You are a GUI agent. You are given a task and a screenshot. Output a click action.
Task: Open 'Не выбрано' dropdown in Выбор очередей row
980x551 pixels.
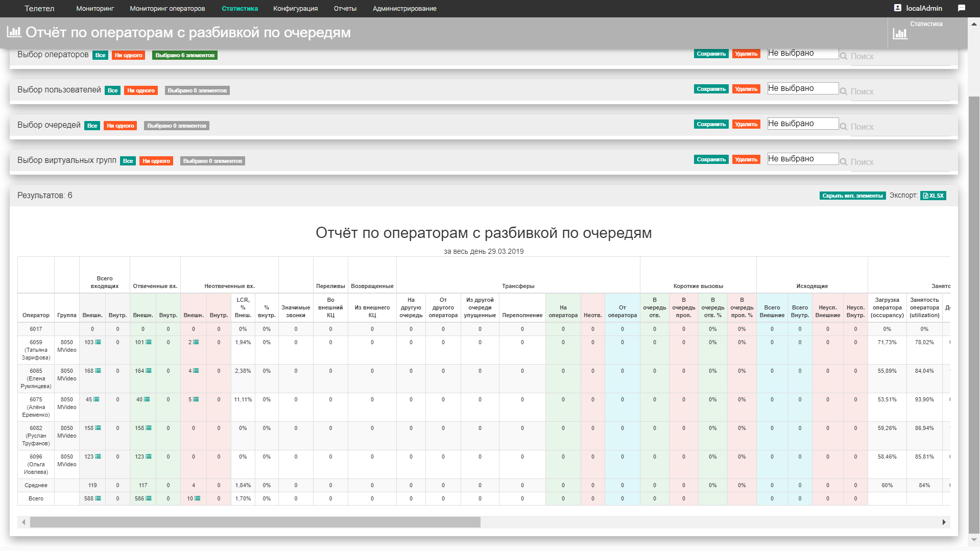(803, 124)
